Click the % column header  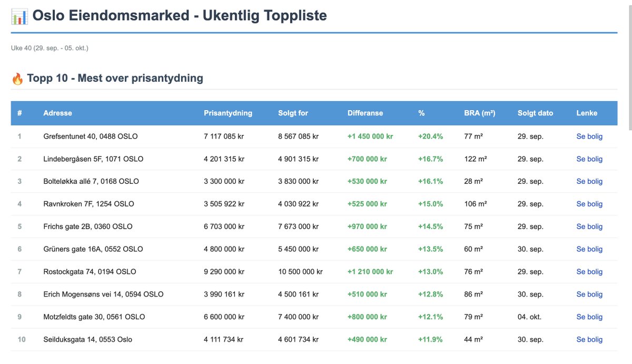tap(421, 113)
